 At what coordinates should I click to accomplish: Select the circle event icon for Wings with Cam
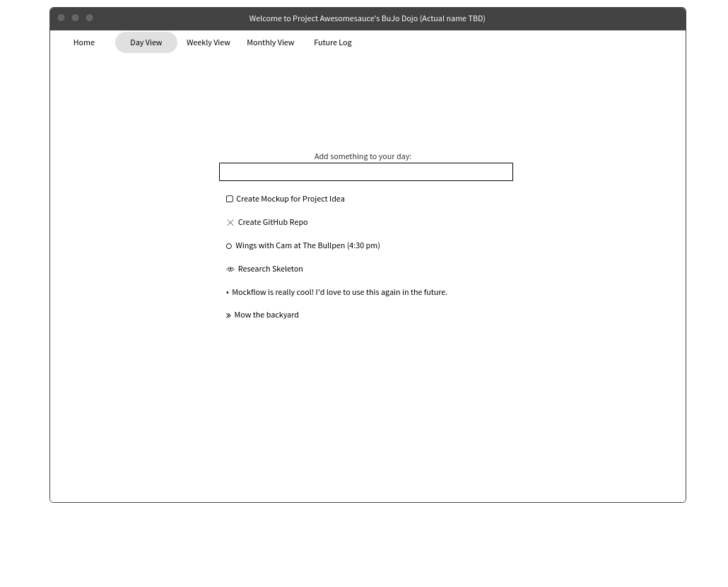pos(229,245)
